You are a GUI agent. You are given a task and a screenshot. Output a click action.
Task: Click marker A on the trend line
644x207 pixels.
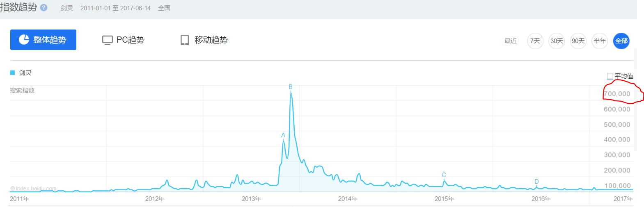pyautogui.click(x=283, y=135)
